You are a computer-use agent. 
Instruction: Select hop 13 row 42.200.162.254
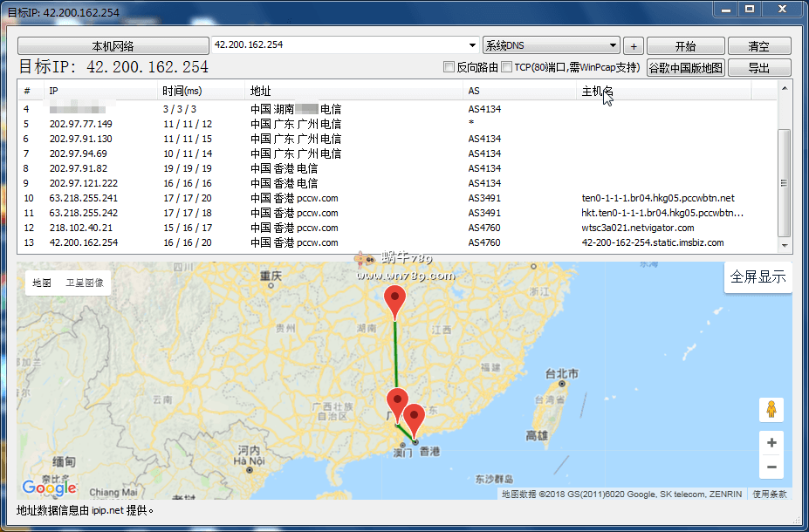coord(84,242)
